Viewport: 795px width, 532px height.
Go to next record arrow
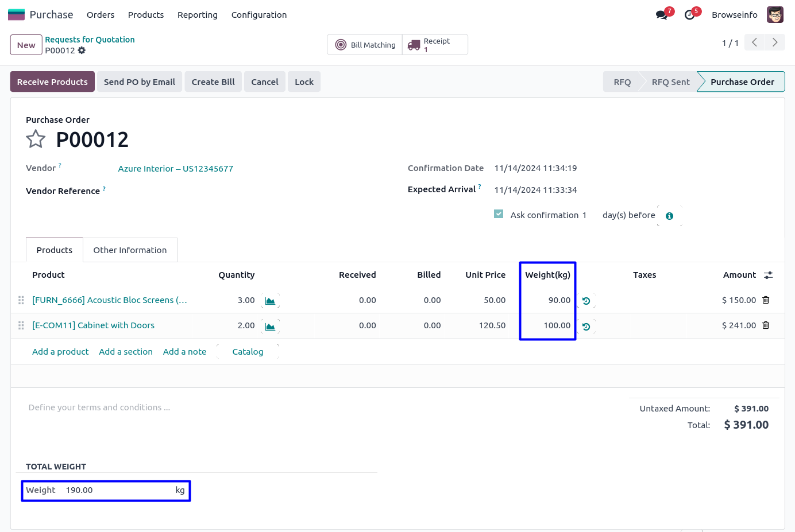coord(775,42)
